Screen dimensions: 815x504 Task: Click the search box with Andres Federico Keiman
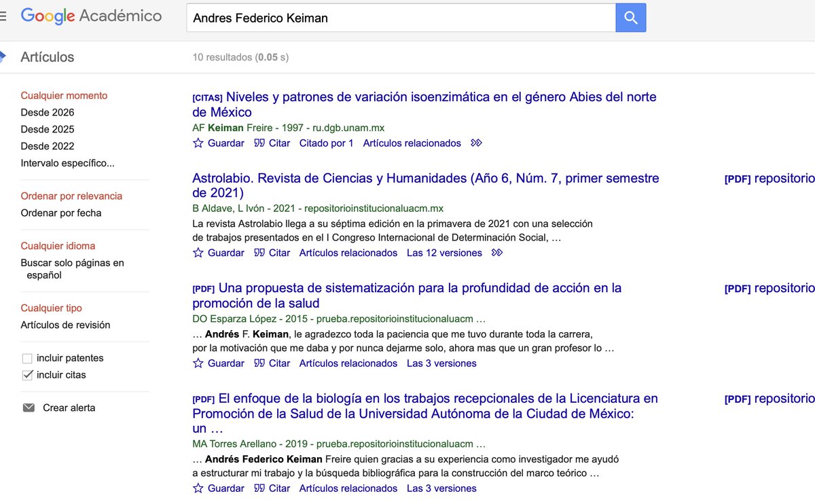401,18
